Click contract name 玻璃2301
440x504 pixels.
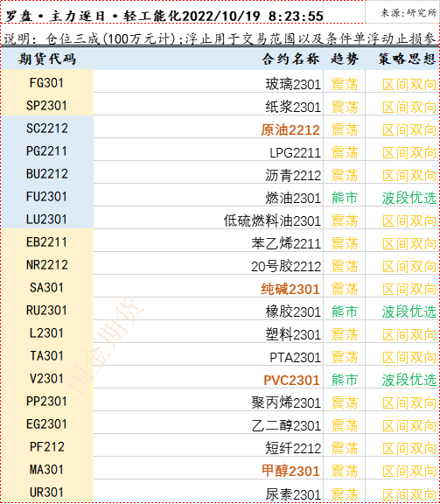[x=293, y=85]
